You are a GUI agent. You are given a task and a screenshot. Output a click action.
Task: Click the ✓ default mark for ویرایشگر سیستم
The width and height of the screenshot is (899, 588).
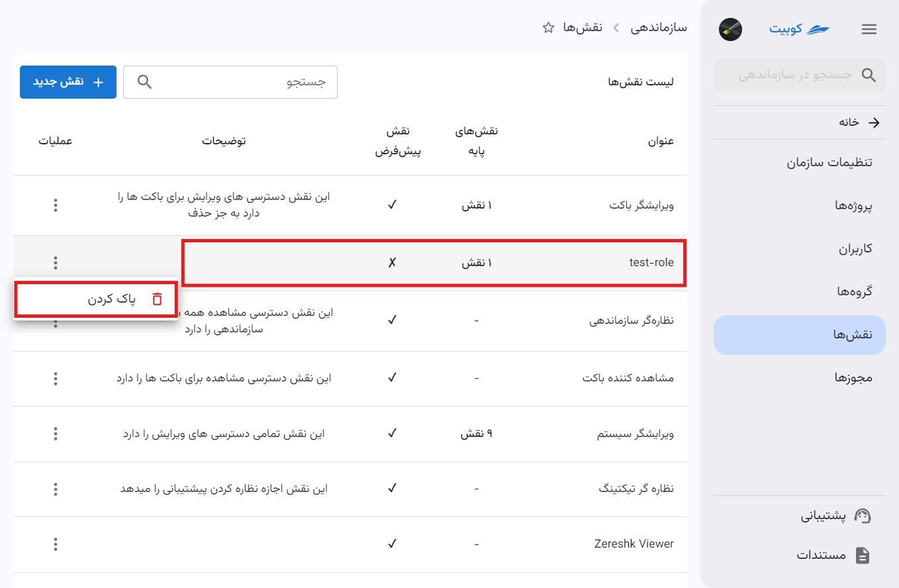click(x=392, y=434)
